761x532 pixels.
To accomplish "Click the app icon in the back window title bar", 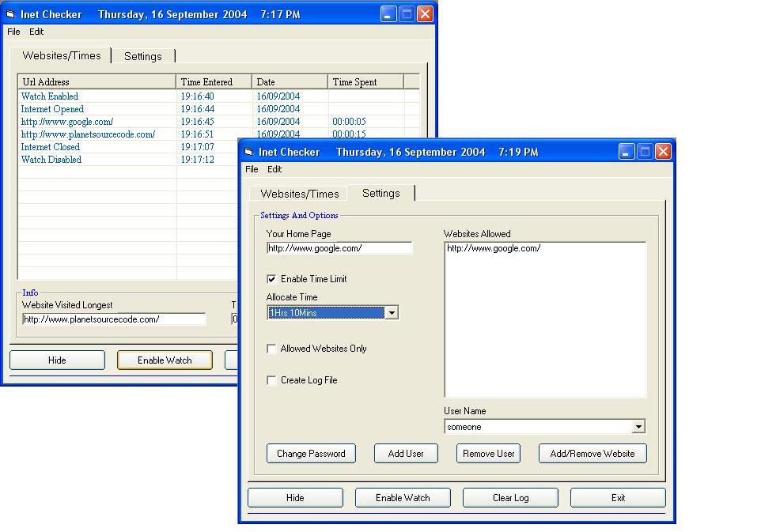I will coord(10,14).
